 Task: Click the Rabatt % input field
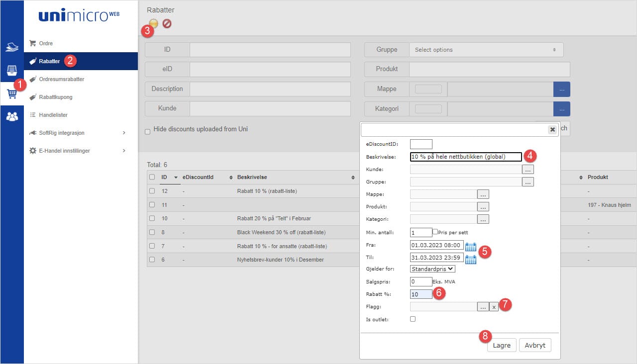pos(421,294)
